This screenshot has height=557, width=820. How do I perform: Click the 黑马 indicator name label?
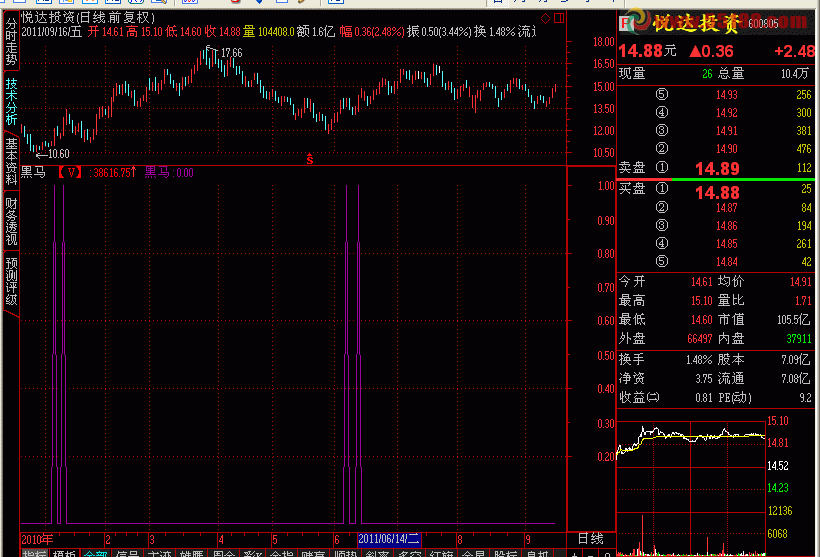[x=33, y=173]
